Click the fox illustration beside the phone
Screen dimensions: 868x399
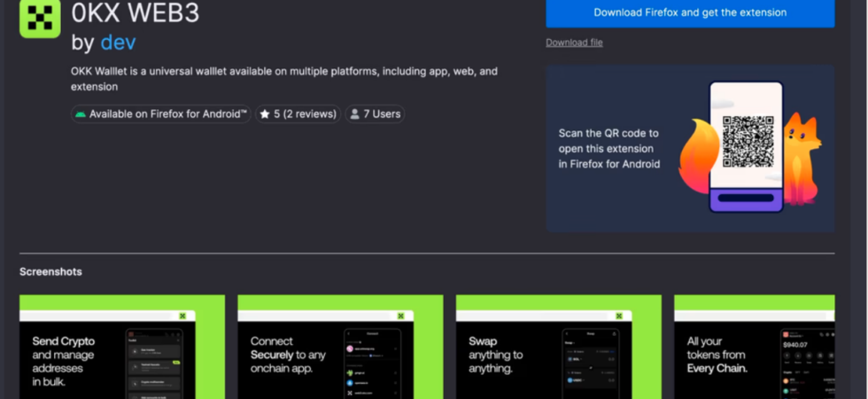point(802,158)
